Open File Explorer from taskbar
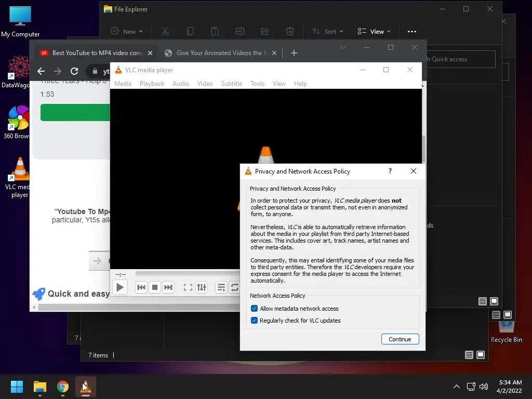This screenshot has height=399, width=532. pos(39,387)
